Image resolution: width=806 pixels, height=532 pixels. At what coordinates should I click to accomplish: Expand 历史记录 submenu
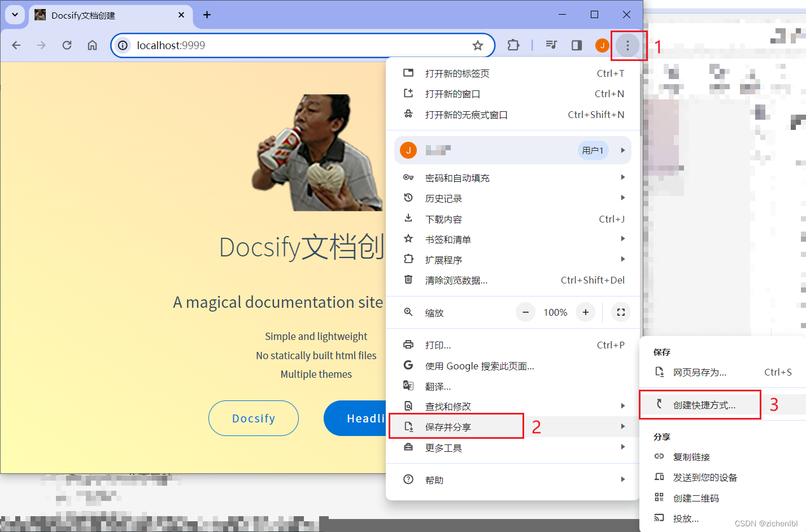(513, 198)
